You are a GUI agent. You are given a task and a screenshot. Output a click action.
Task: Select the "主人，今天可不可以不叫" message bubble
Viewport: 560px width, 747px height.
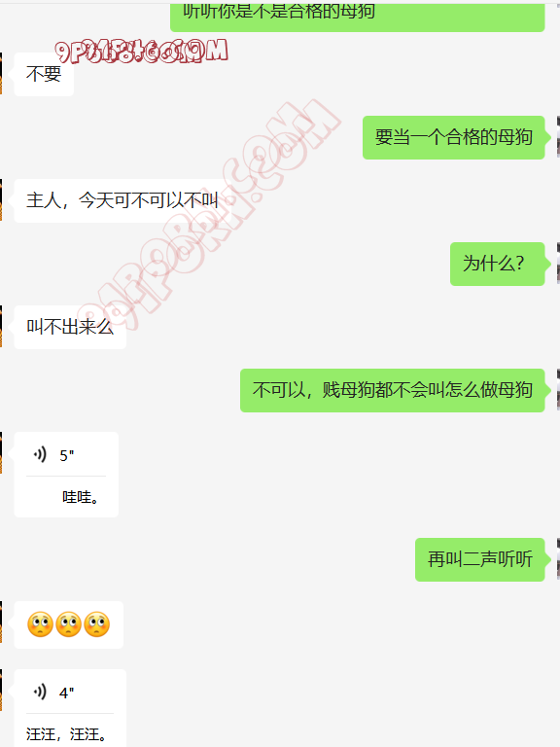122,200
